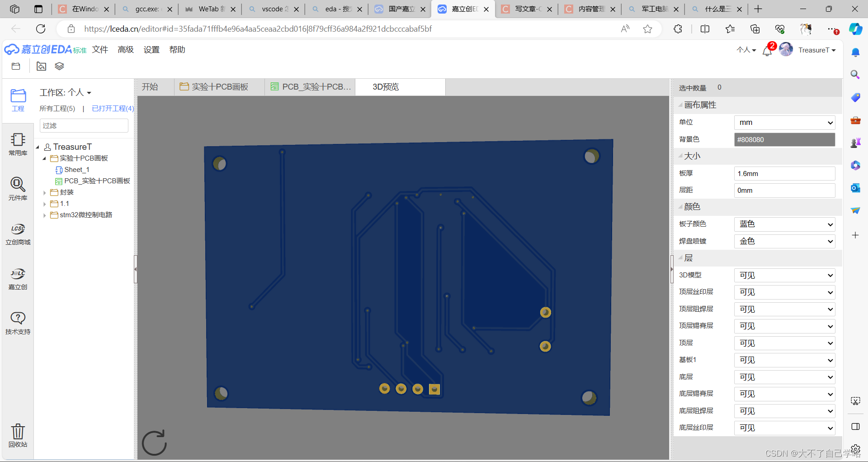Open the notification bell with badge
868x462 pixels.
(x=767, y=51)
